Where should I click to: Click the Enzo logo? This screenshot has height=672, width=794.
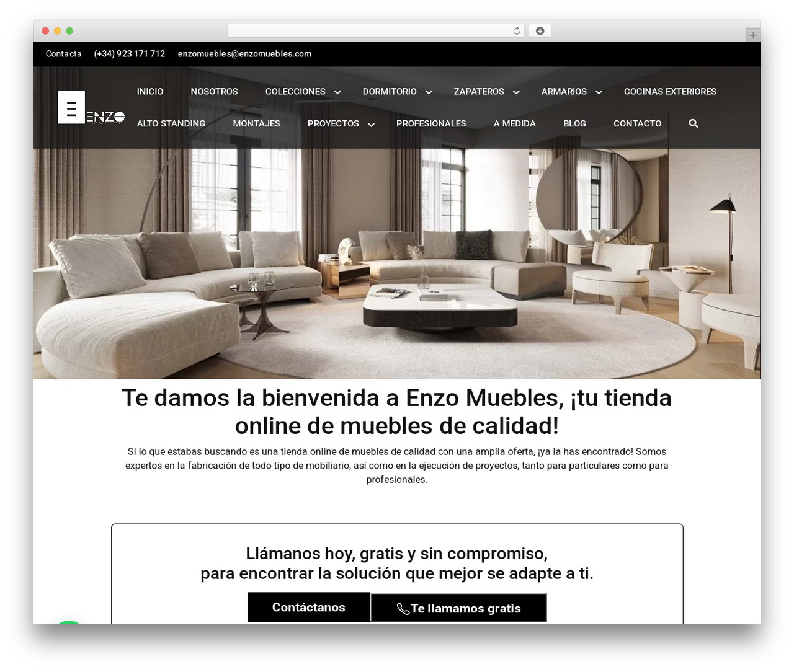click(91, 108)
